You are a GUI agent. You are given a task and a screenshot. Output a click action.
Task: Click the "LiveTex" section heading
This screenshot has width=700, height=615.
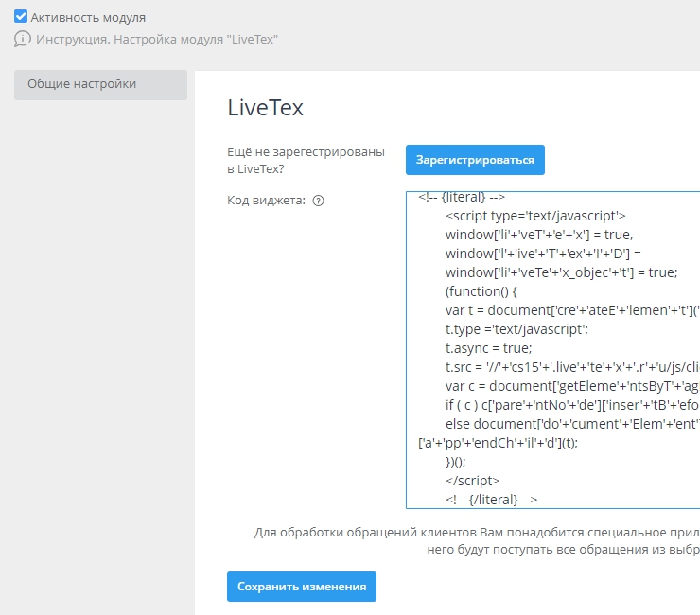265,108
